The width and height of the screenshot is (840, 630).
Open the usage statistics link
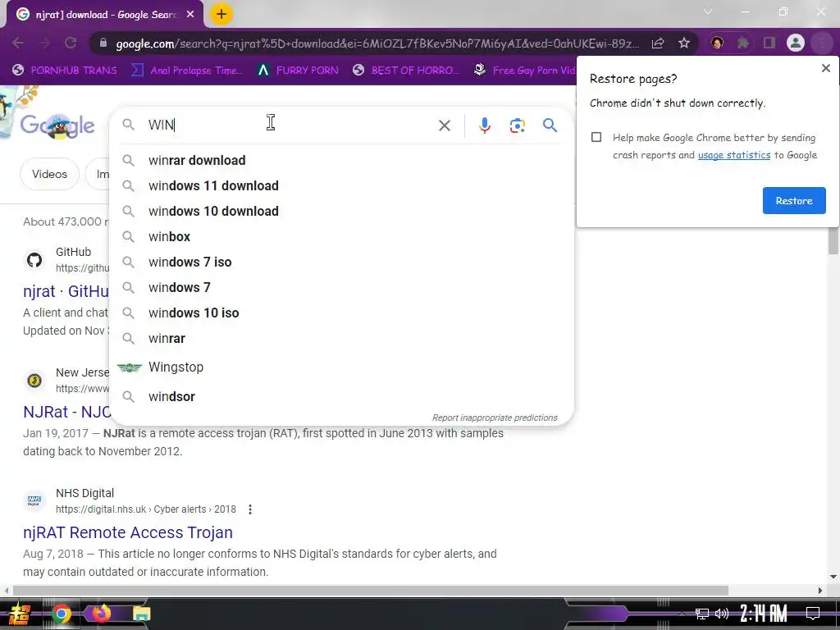(734, 155)
